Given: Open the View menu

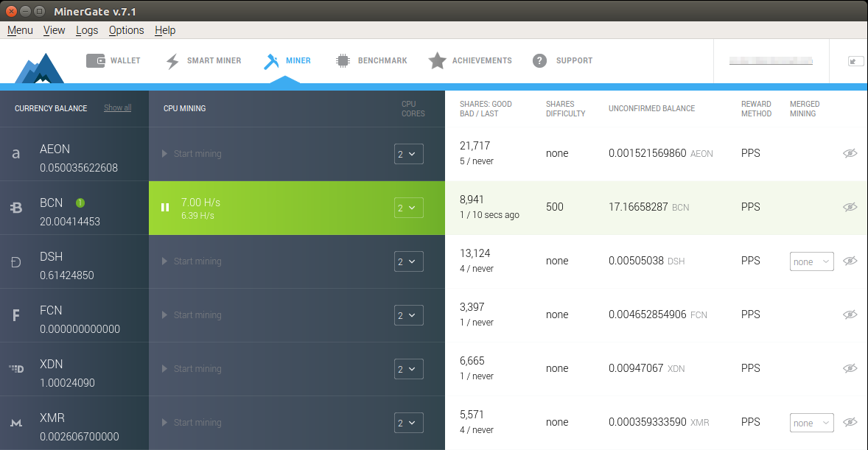Looking at the screenshot, I should click(x=55, y=30).
